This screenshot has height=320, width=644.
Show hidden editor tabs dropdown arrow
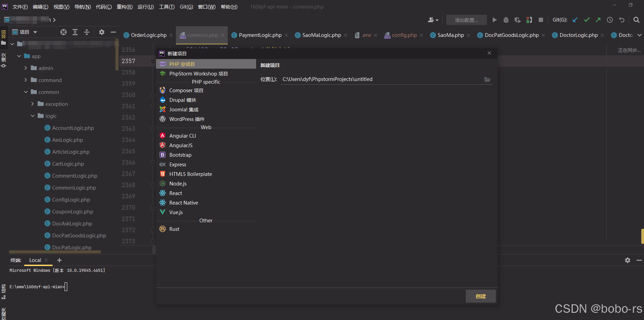[x=639, y=35]
